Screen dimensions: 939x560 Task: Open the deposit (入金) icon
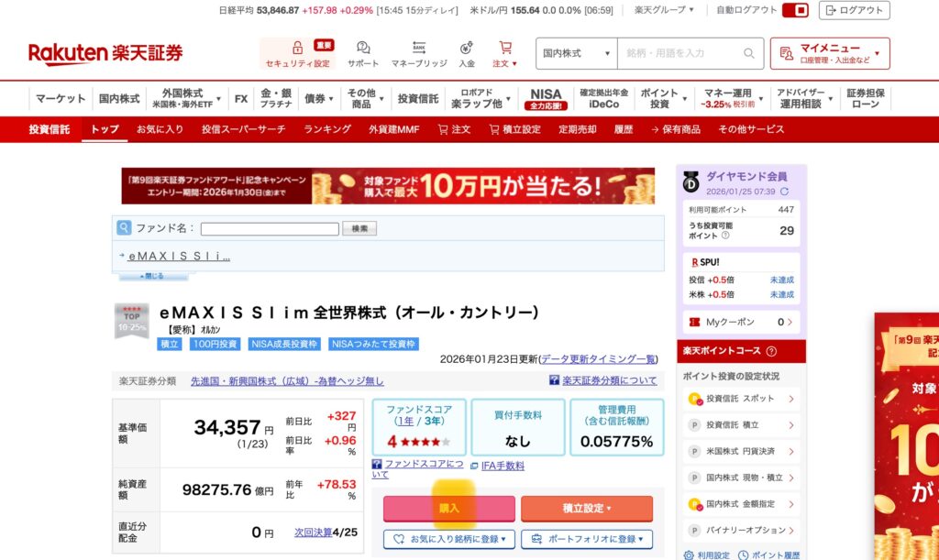(467, 47)
